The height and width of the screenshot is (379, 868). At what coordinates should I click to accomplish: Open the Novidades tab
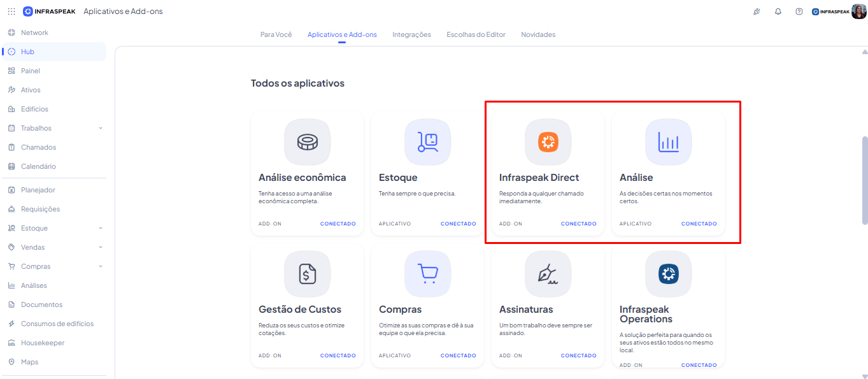pyautogui.click(x=538, y=34)
